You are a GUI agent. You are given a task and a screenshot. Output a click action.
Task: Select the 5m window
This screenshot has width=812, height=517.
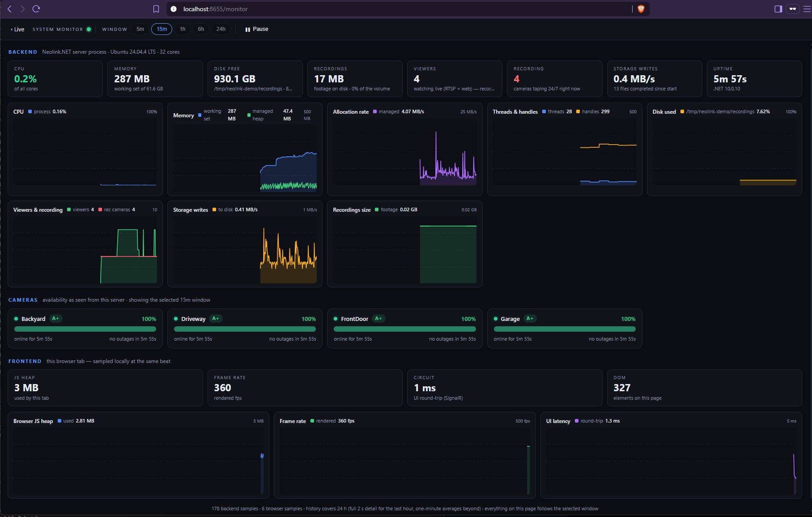pos(140,29)
